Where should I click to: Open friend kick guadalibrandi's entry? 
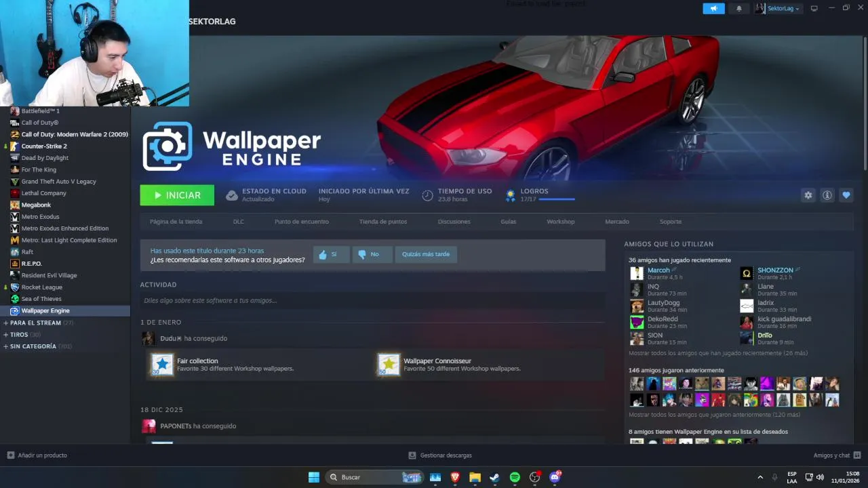click(776, 322)
